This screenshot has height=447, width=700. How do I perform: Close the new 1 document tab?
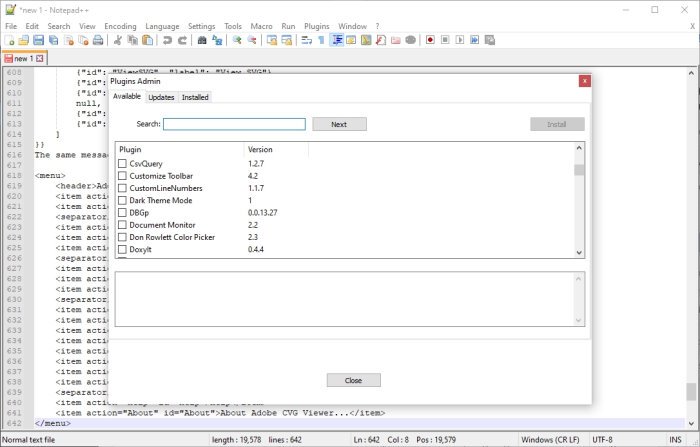click(x=40, y=58)
